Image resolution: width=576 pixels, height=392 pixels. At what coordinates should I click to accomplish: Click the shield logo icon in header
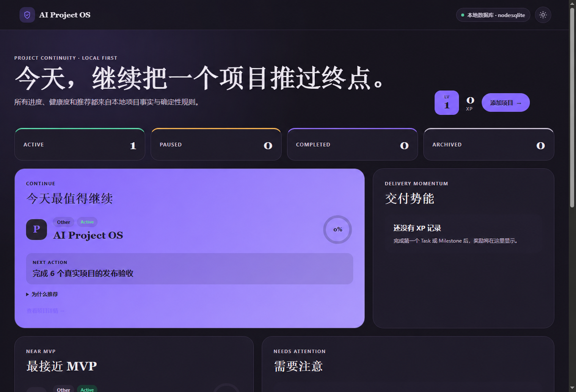coord(27,15)
